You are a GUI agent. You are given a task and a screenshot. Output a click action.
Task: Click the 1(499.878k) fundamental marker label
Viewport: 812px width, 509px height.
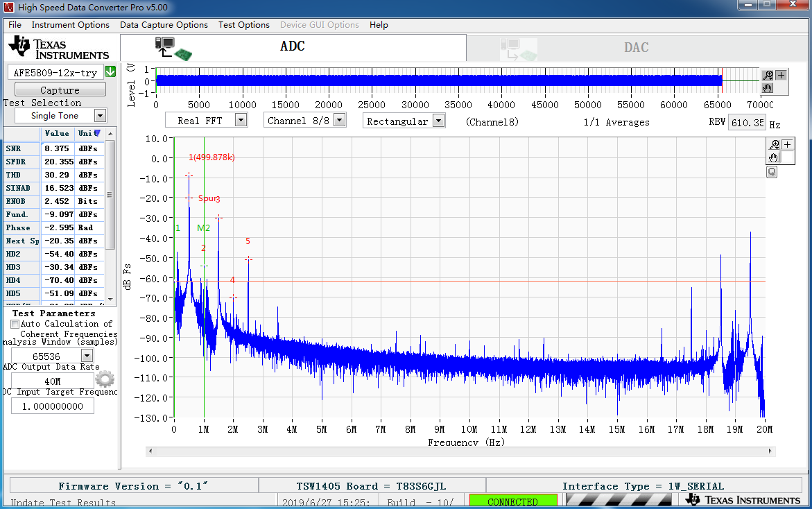tap(211, 157)
